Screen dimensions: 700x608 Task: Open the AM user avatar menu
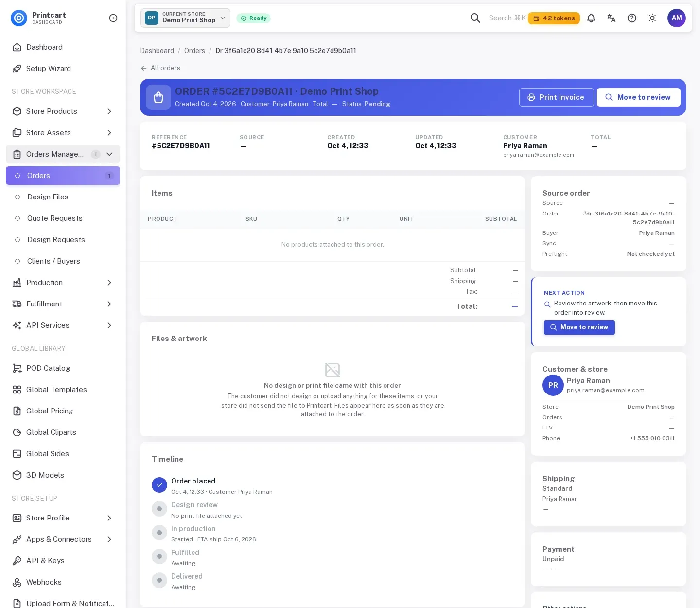point(677,18)
